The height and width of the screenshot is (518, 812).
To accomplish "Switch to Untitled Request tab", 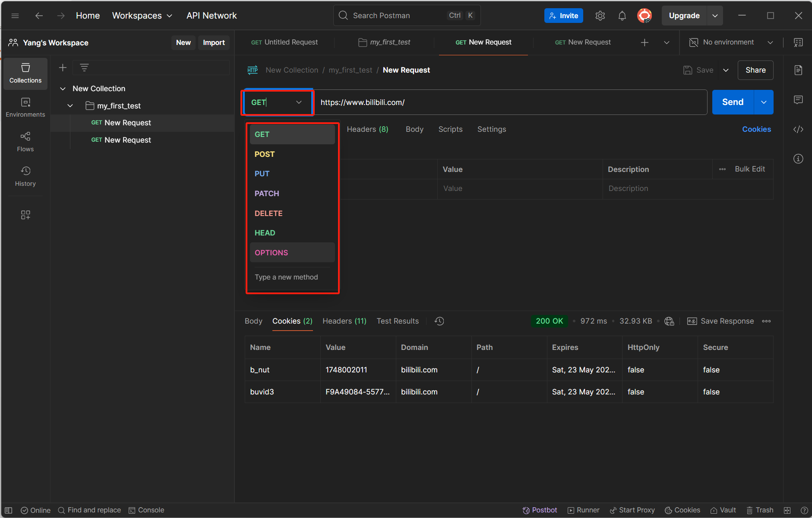I will coord(284,42).
